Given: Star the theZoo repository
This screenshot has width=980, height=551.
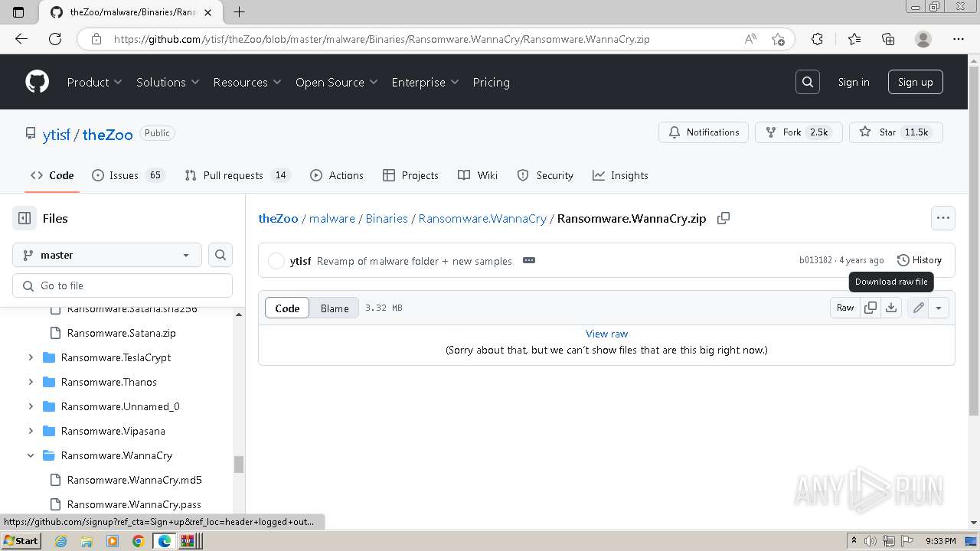Looking at the screenshot, I should tap(896, 132).
